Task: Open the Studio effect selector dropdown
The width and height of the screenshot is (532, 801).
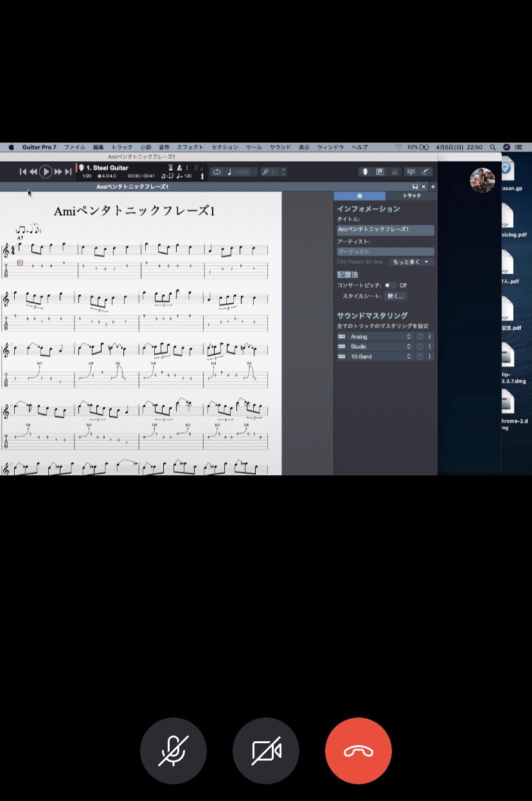Action: point(381,346)
